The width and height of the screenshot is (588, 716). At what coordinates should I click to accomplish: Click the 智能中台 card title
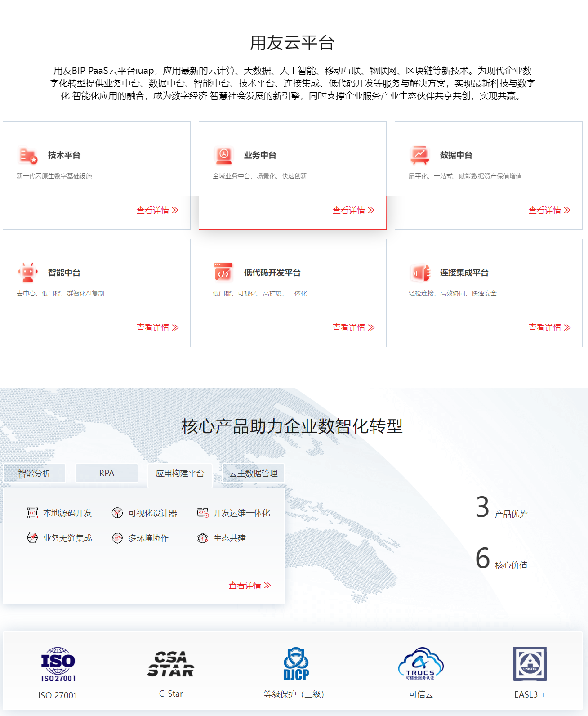[x=64, y=273]
